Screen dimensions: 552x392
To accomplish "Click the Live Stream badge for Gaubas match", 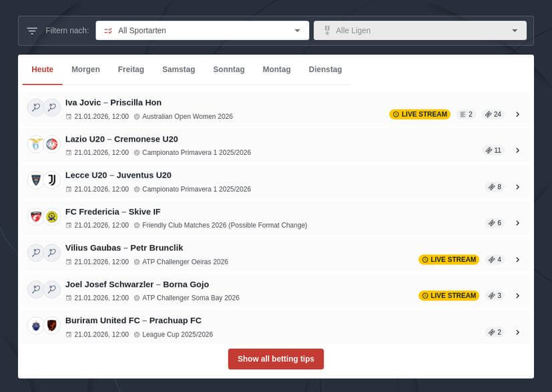I will (x=449, y=260).
